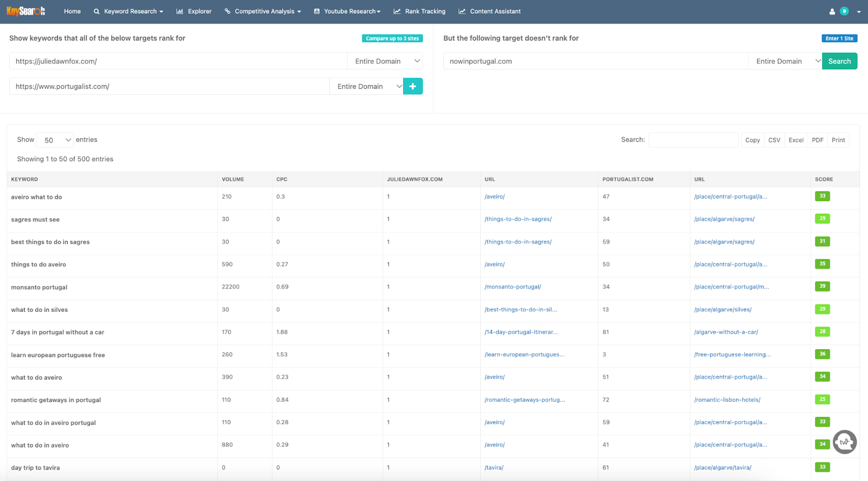Click the juliedawnfox.com URL field

[x=178, y=61]
